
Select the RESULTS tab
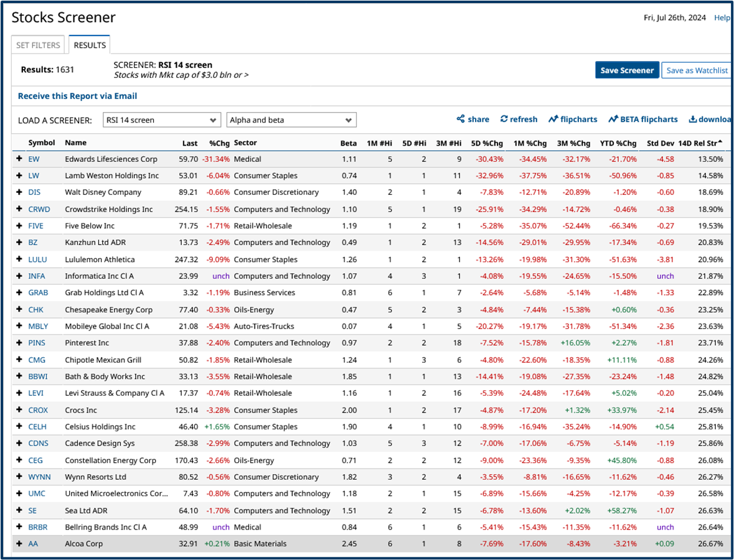pyautogui.click(x=89, y=44)
